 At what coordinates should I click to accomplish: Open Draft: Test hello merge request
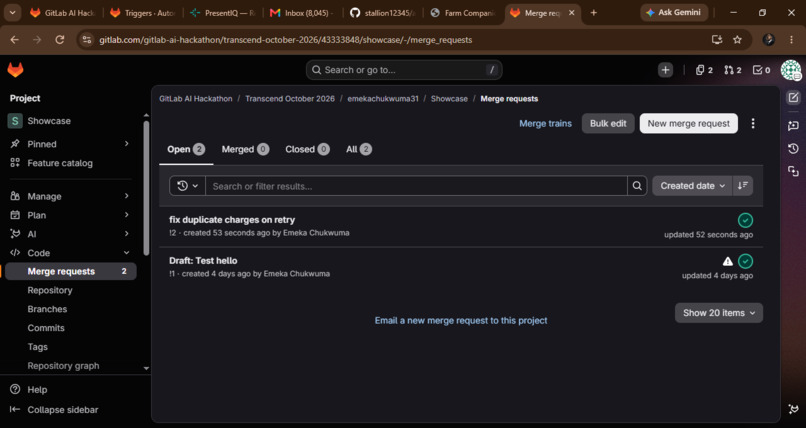point(203,260)
